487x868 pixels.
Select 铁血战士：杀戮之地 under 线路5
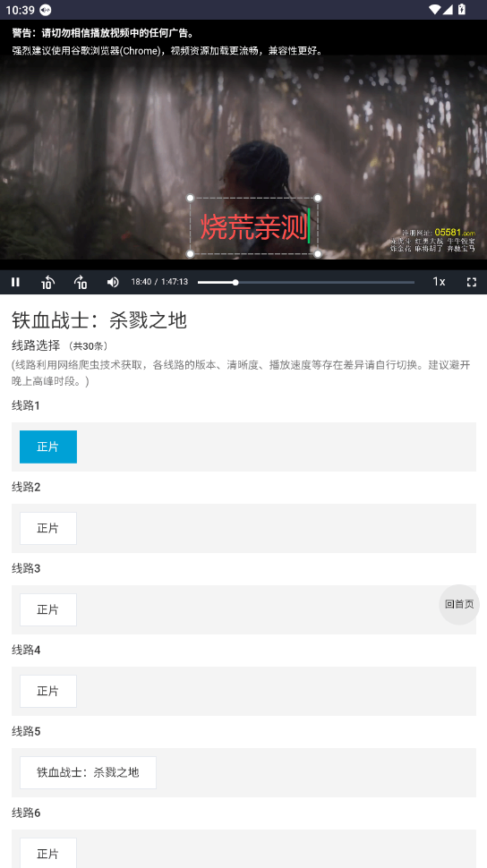pos(88,772)
